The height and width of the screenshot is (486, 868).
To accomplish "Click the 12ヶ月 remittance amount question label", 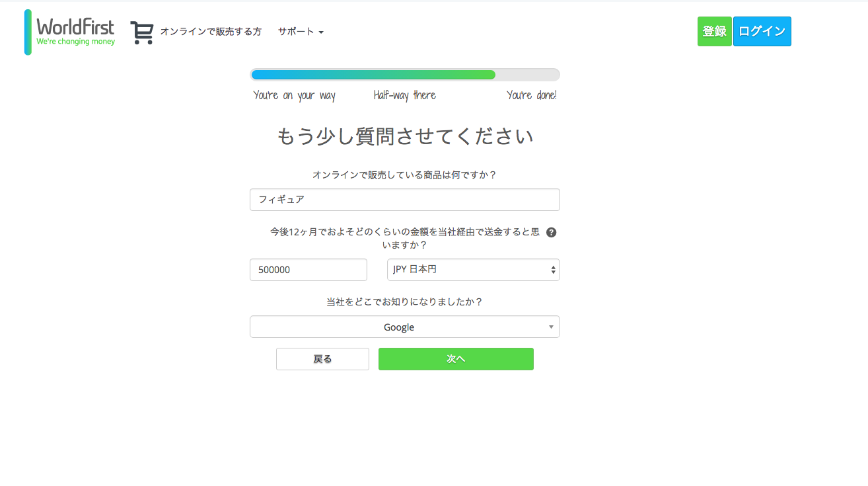I will (x=404, y=238).
